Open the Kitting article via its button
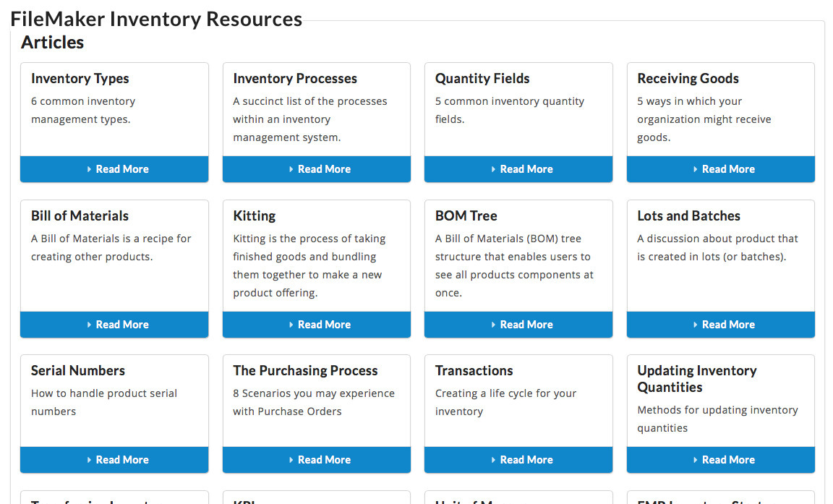The width and height of the screenshot is (833, 504). click(316, 324)
